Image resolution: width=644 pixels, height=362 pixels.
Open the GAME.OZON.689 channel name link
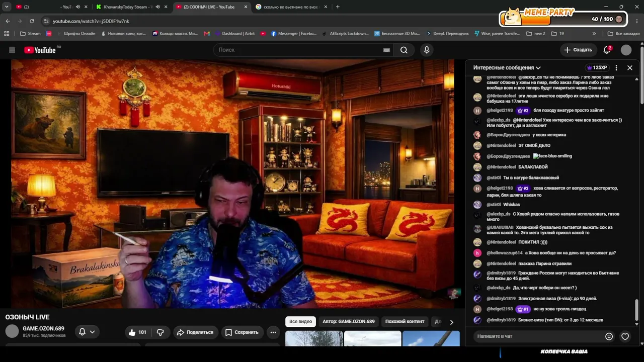(43, 329)
